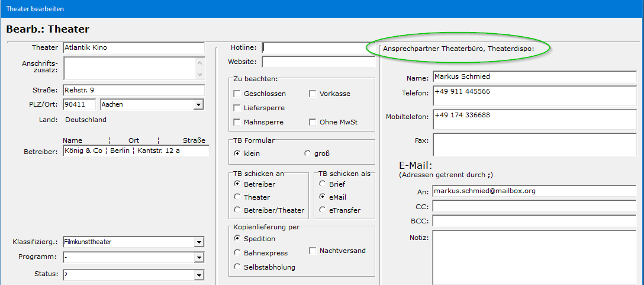The height and width of the screenshot is (285, 644).
Task: Expand the Klassifizierg. dropdown
Action: click(x=198, y=242)
